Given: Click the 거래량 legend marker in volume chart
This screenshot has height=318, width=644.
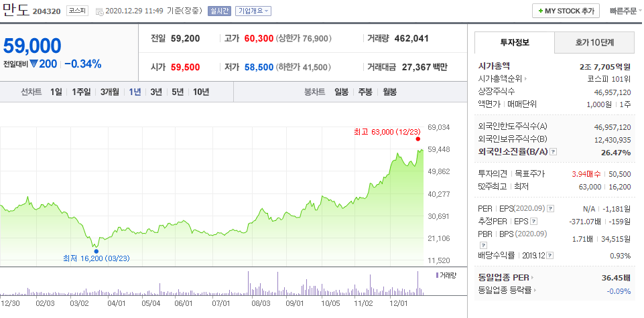Looking at the screenshot, I should [x=437, y=275].
